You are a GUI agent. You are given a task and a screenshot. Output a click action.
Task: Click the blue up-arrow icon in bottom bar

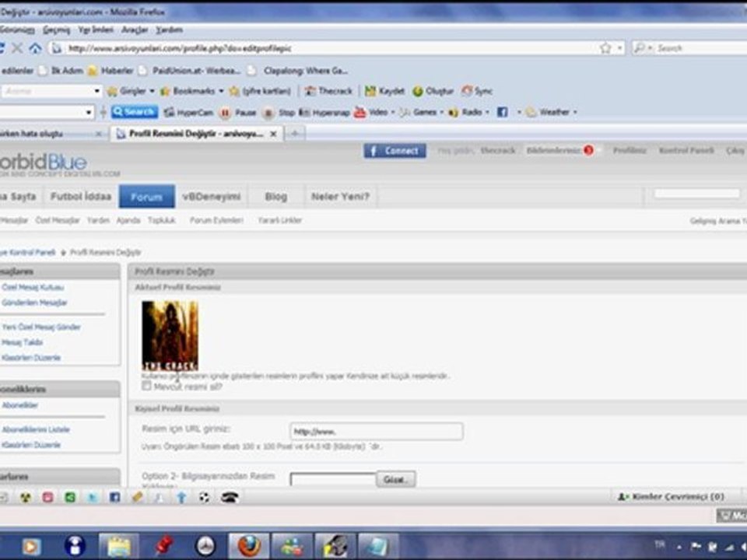(x=181, y=498)
